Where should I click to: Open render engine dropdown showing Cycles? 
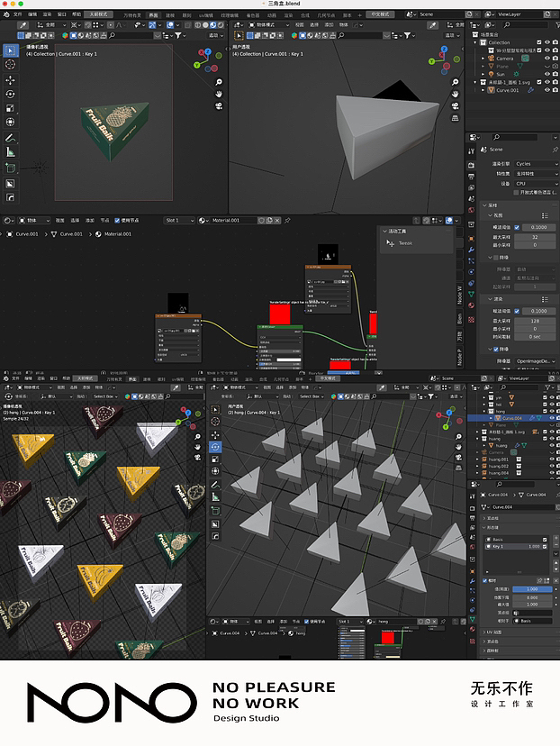(x=537, y=164)
